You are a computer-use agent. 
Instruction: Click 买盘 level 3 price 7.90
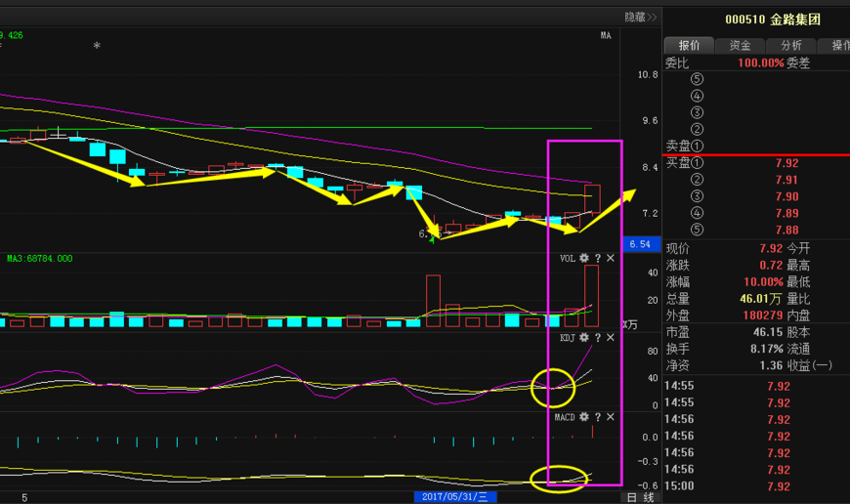pos(786,196)
